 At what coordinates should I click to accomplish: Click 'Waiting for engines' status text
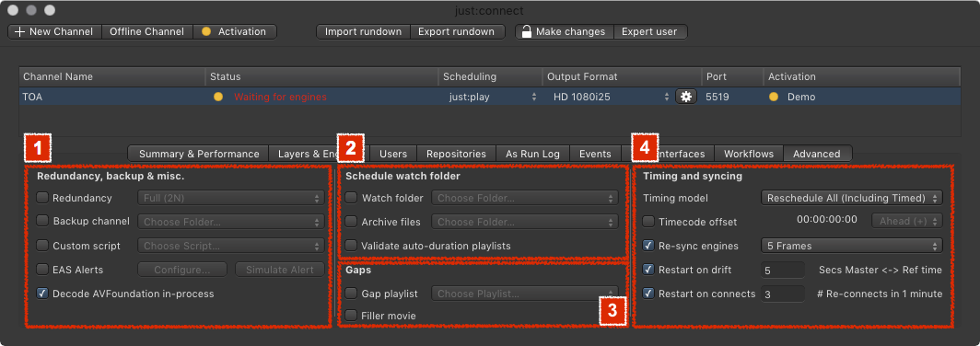pos(280,97)
